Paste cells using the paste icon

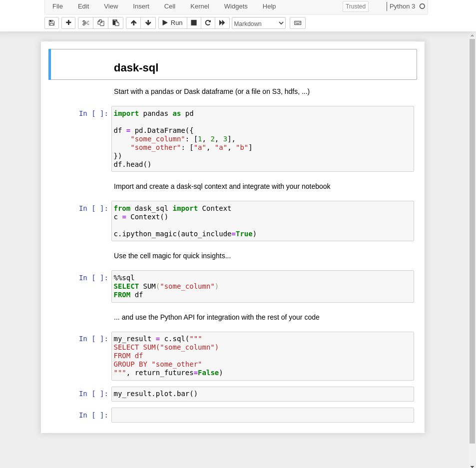(x=115, y=23)
